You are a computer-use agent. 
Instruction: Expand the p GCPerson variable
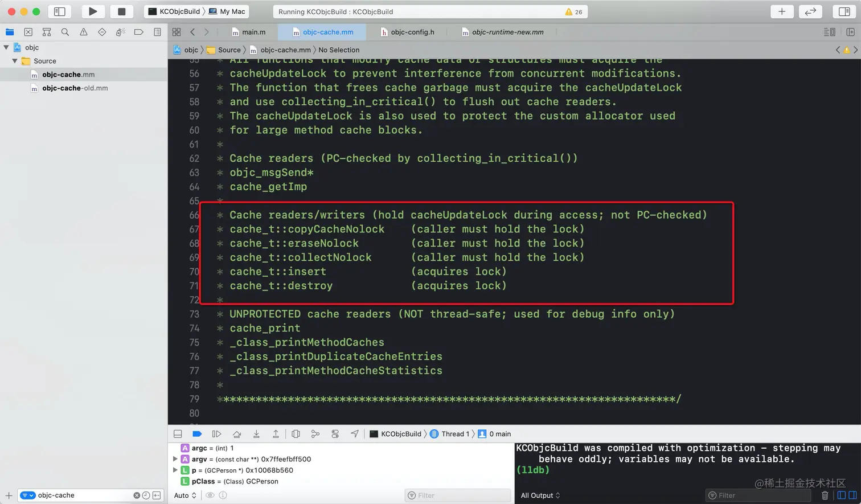[175, 470]
